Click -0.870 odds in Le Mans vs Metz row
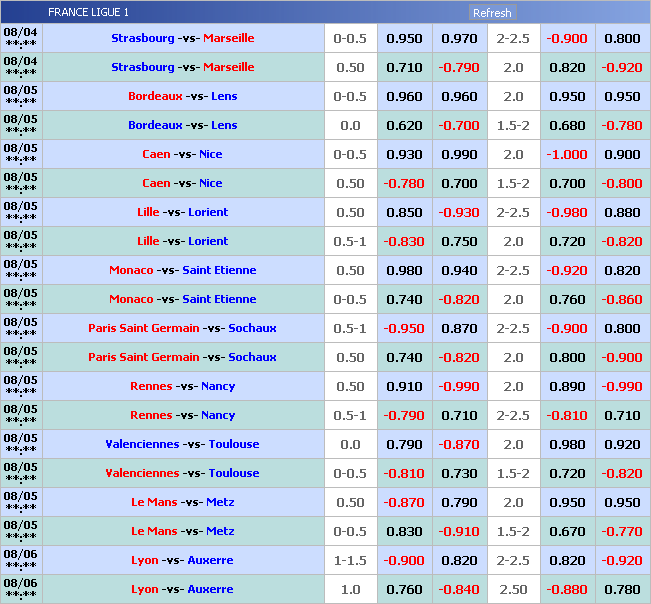Image resolution: width=651 pixels, height=604 pixels. [404, 502]
